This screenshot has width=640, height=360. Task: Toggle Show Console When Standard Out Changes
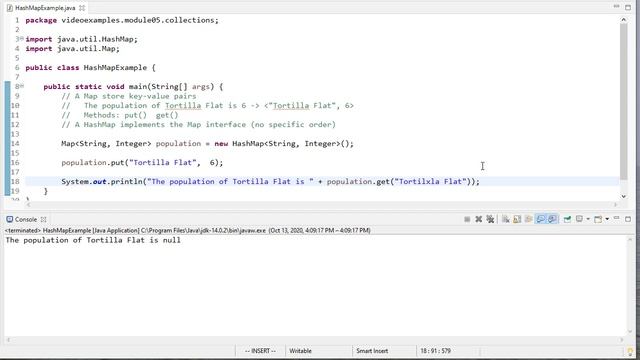click(x=540, y=220)
